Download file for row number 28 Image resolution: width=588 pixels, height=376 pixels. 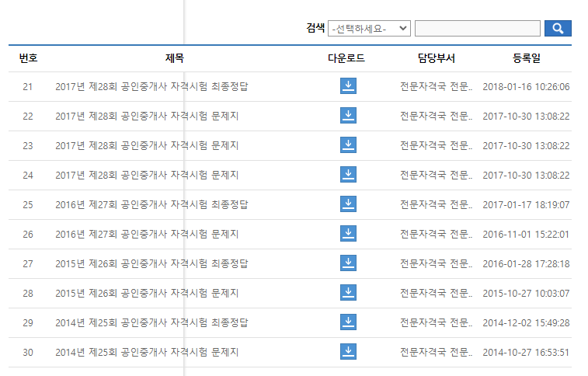348,293
